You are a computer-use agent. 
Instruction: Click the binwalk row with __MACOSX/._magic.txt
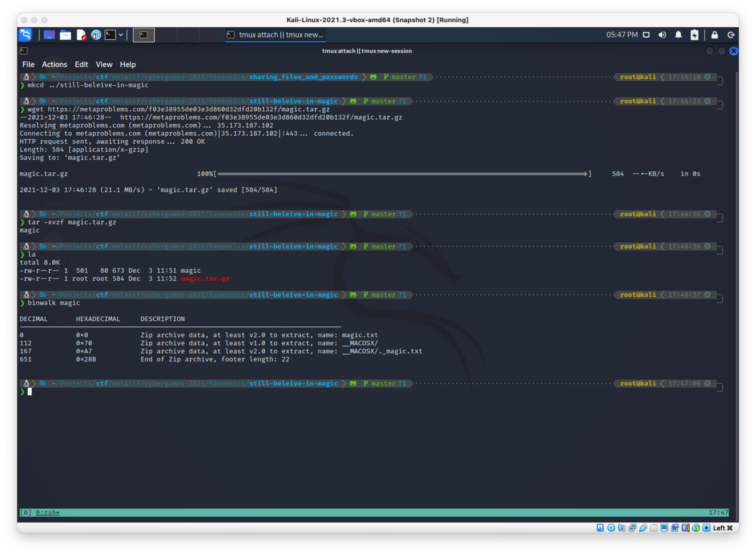[x=221, y=351]
